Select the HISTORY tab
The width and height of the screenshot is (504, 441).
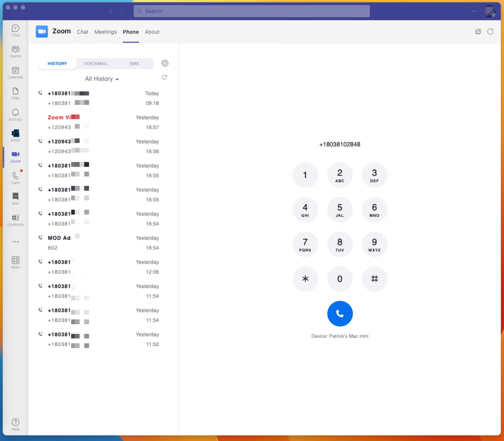(57, 63)
